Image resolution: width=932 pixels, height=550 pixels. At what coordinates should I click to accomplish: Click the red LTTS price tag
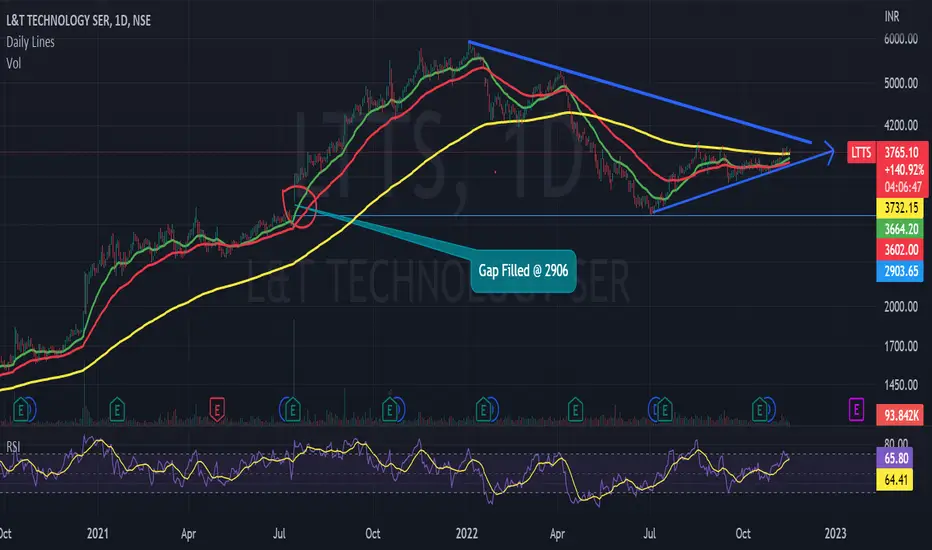pos(861,153)
